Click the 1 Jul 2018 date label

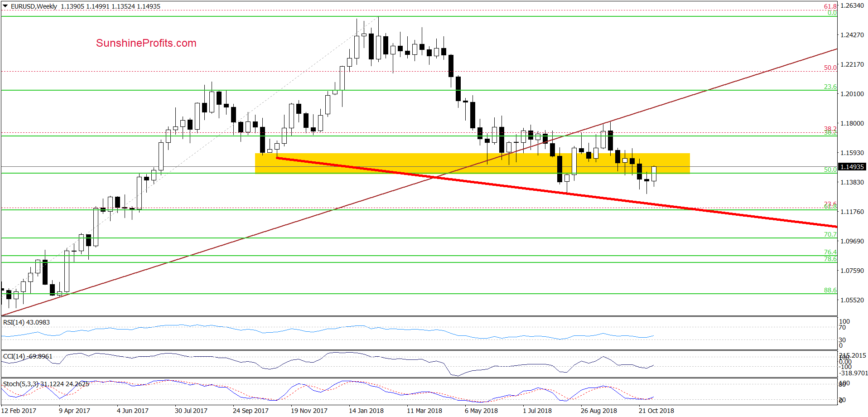click(537, 411)
